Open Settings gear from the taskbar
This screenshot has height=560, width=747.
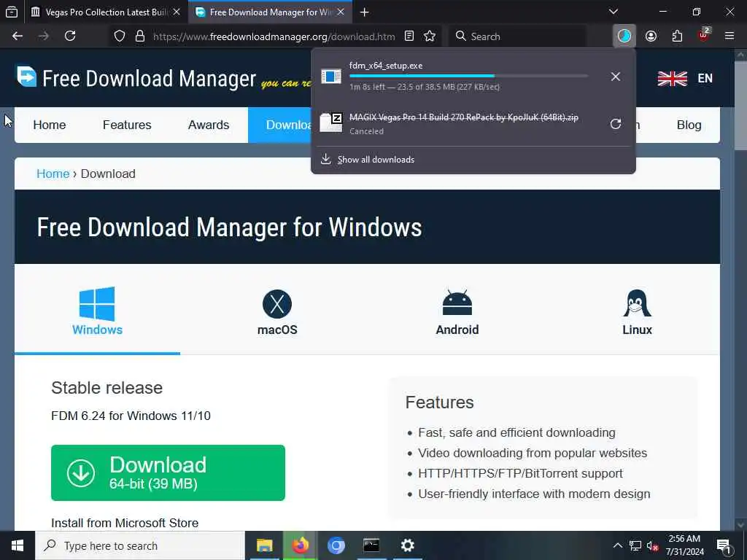pos(407,545)
